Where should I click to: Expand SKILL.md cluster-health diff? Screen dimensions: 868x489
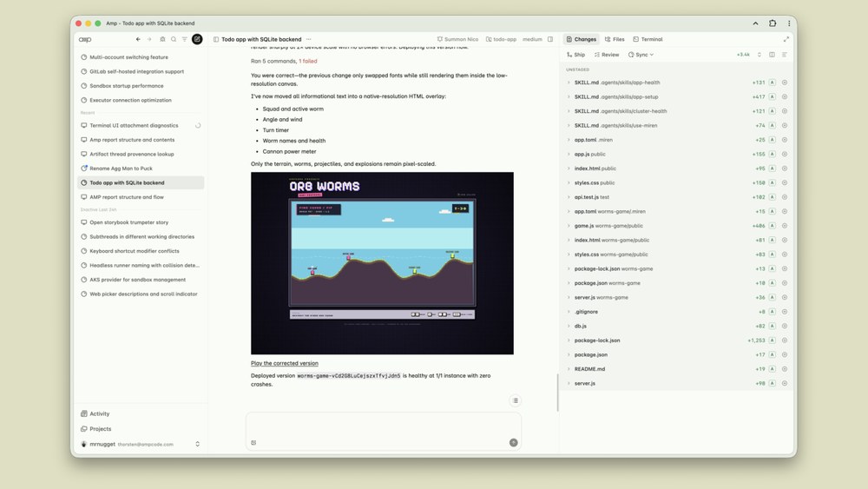[x=569, y=111]
